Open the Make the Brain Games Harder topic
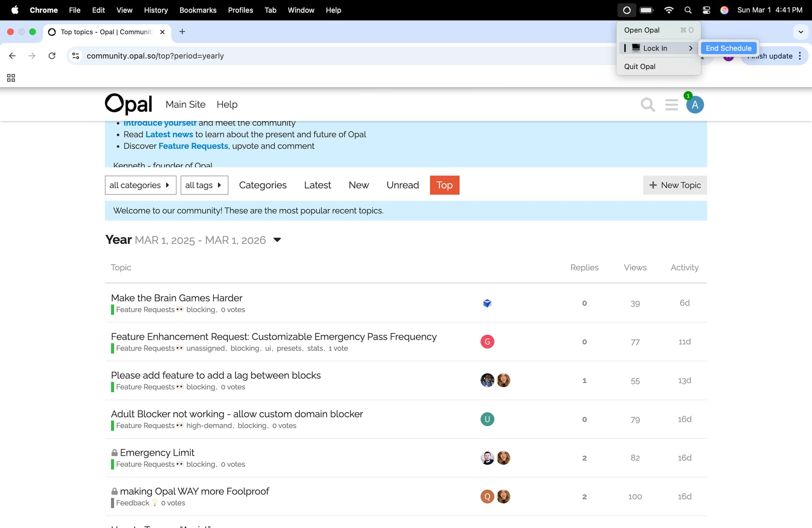812x528 pixels. coord(176,298)
